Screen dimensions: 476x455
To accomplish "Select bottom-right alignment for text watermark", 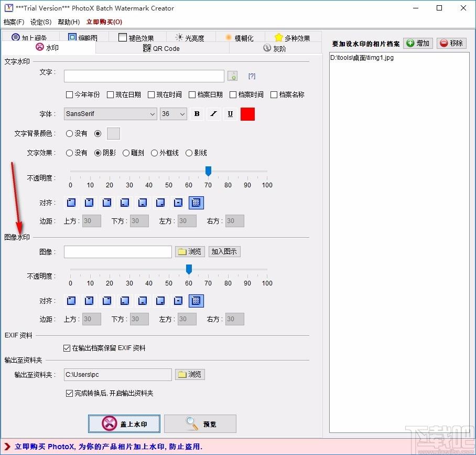I will tap(160, 203).
